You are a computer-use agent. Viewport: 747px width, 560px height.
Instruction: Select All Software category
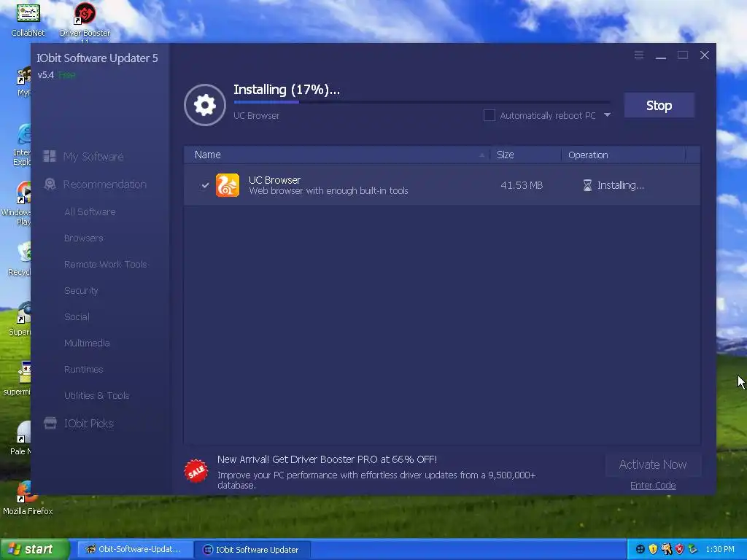click(x=90, y=212)
